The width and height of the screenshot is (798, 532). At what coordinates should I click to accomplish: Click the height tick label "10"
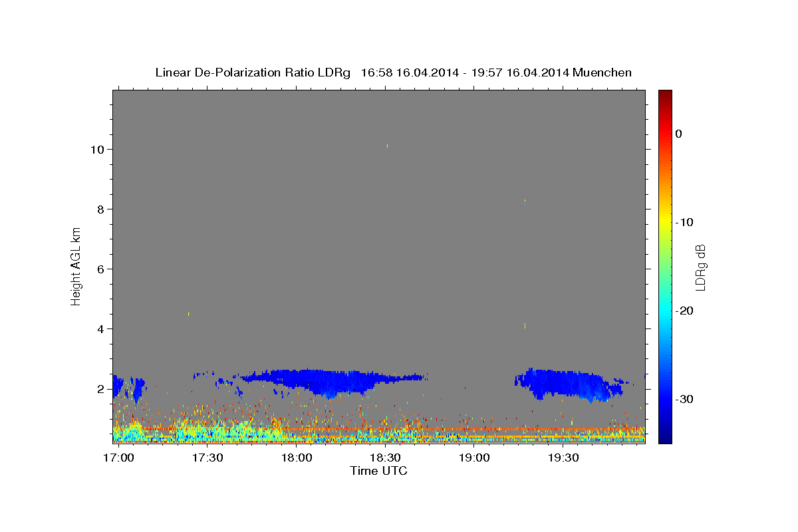coord(98,150)
